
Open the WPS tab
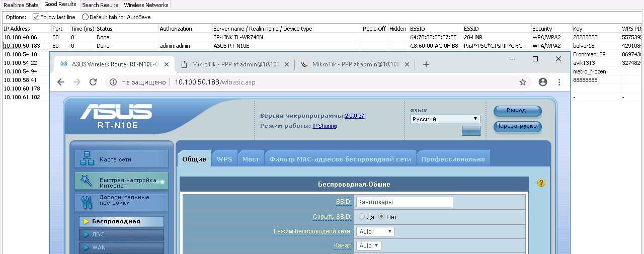point(224,159)
